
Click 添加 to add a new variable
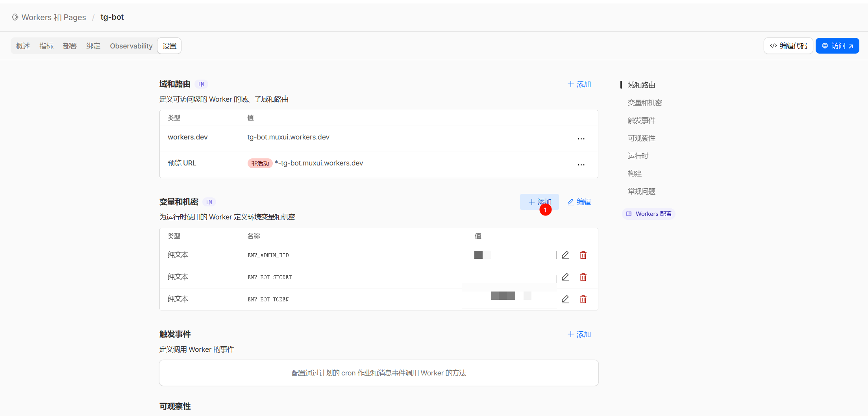(x=539, y=202)
